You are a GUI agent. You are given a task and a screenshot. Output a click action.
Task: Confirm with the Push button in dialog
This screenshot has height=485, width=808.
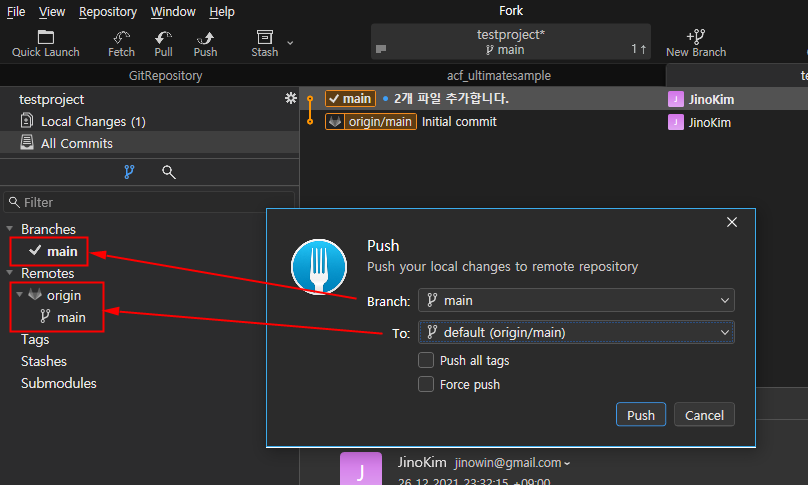click(641, 415)
